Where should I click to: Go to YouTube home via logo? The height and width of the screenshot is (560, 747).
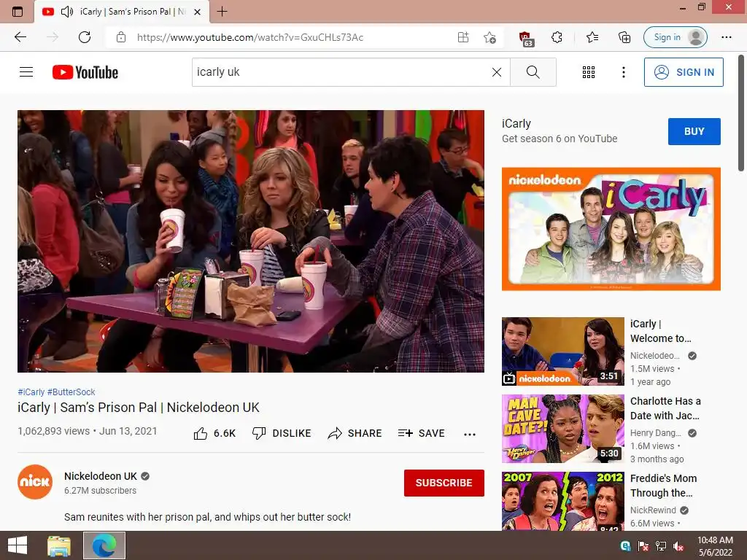point(85,72)
